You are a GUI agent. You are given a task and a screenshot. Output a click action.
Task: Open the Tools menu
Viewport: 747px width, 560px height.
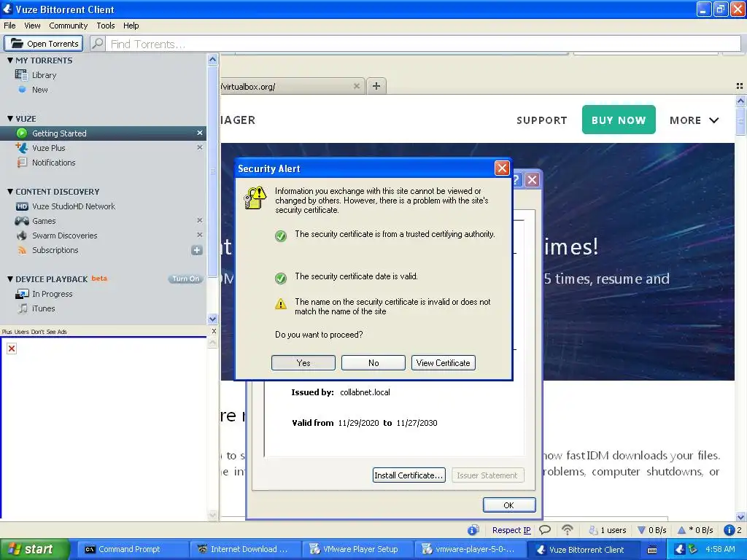point(105,26)
